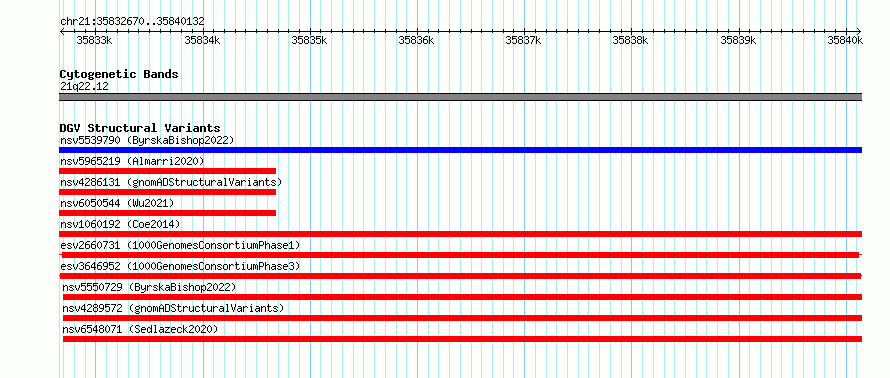Select the DGV Structural Variants track title
This screenshot has height=378, width=890.
click(140, 128)
